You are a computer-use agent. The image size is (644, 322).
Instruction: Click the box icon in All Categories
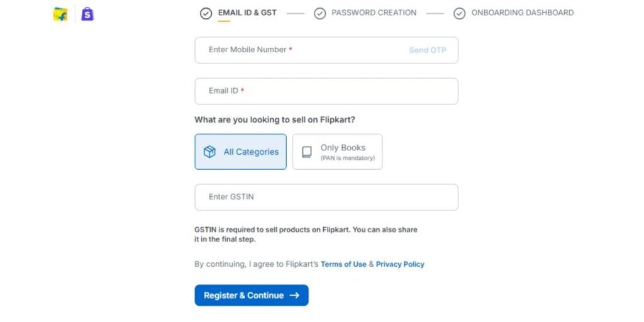(x=209, y=152)
